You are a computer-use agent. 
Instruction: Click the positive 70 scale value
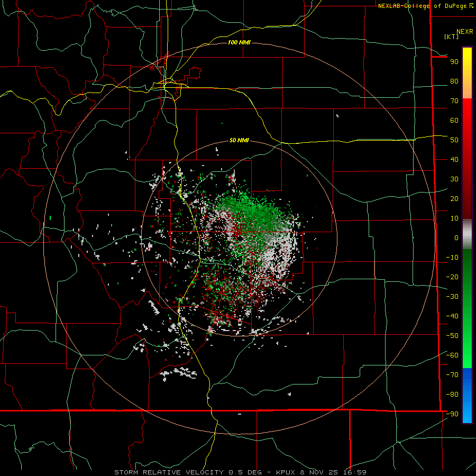click(454, 101)
